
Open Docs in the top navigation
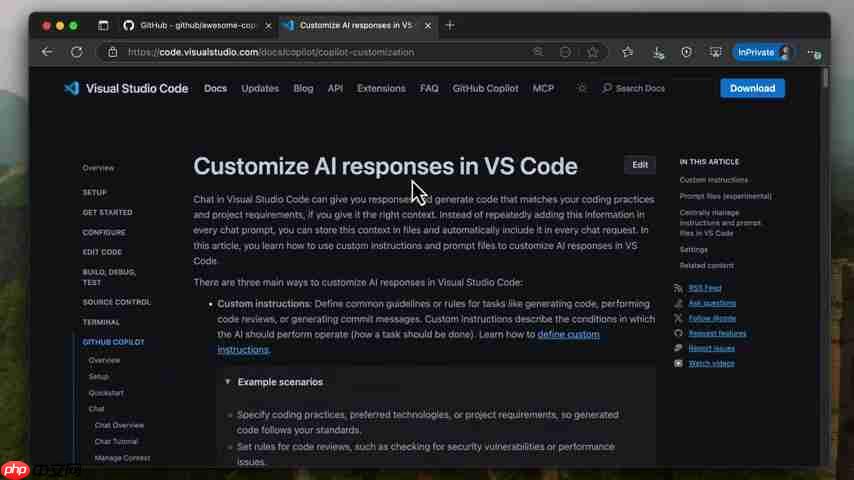pos(216,88)
